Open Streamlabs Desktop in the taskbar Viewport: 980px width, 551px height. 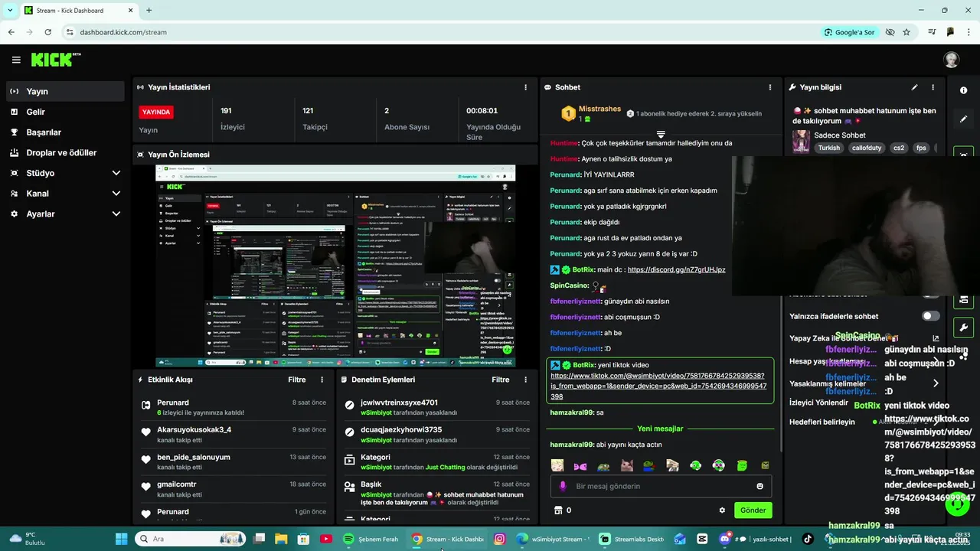[x=632, y=539]
